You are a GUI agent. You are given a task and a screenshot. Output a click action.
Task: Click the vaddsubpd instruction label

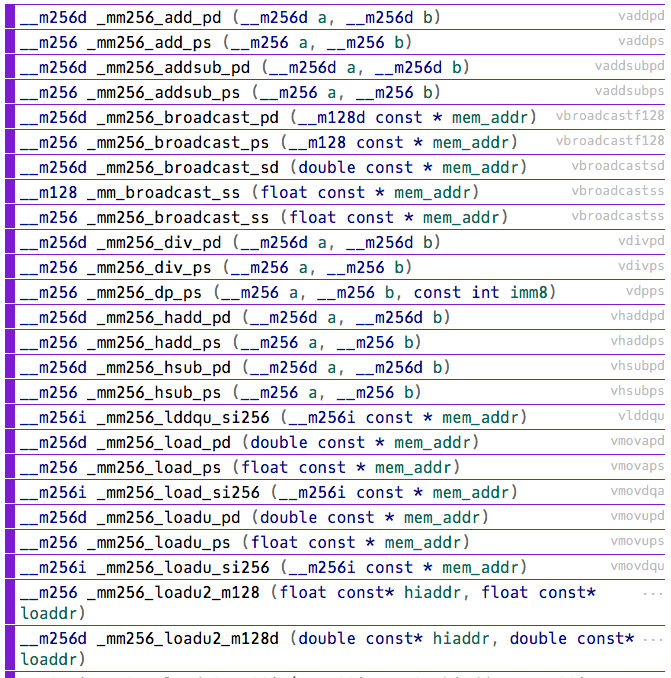click(x=629, y=67)
